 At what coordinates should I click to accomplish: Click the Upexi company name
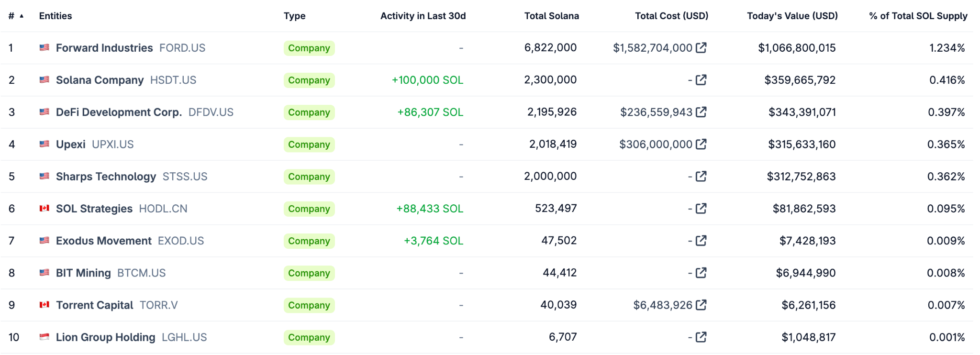71,144
